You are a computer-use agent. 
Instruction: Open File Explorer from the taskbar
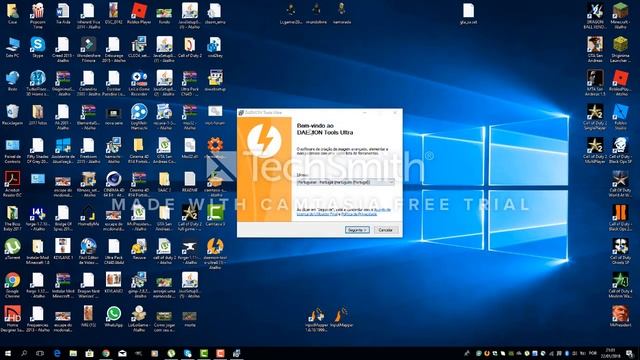(x=73, y=353)
